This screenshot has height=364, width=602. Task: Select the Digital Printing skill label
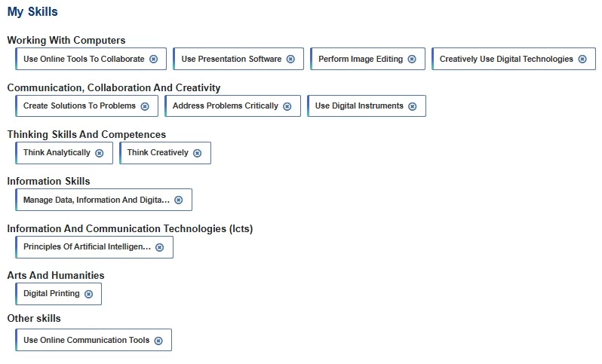[x=51, y=293]
